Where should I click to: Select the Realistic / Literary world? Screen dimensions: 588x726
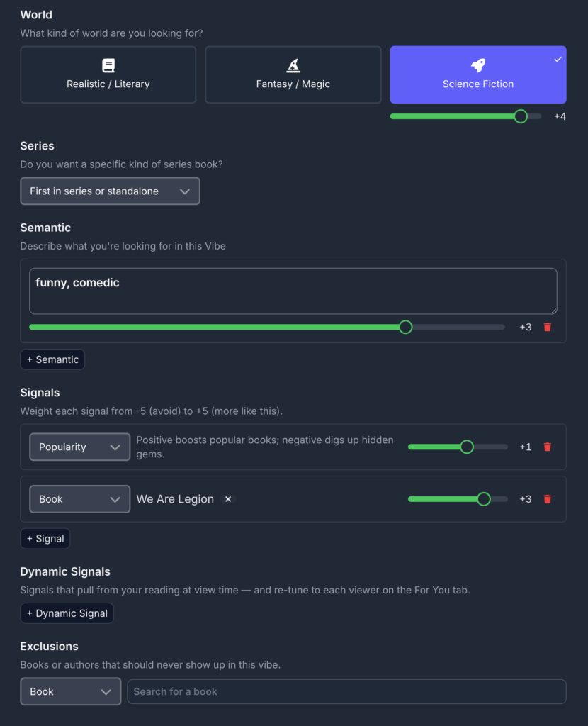tap(108, 74)
